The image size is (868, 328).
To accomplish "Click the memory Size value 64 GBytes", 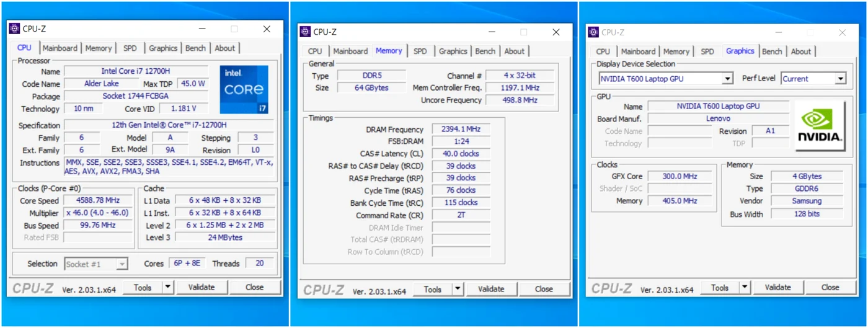I will pos(371,88).
